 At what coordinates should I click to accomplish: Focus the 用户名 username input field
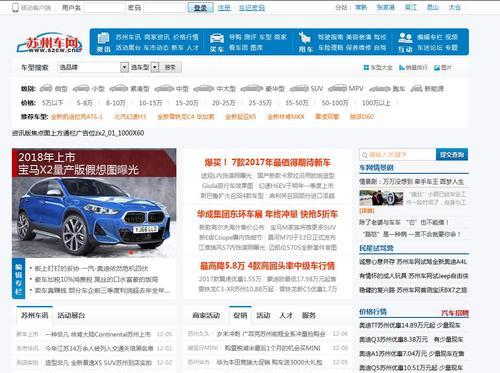point(104,7)
